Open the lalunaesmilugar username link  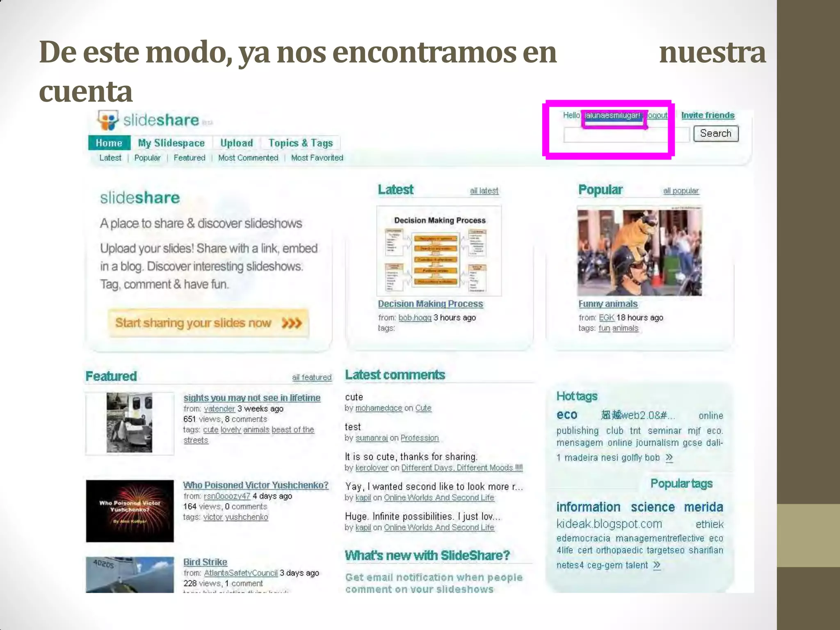click(x=613, y=116)
